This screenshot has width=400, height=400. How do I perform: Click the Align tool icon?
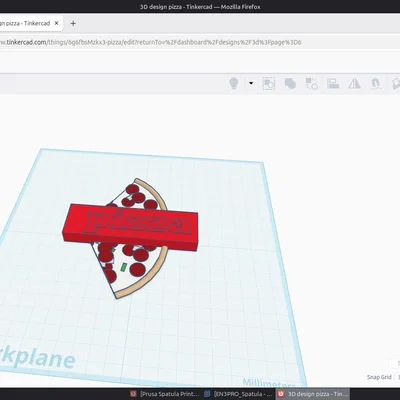(x=333, y=83)
